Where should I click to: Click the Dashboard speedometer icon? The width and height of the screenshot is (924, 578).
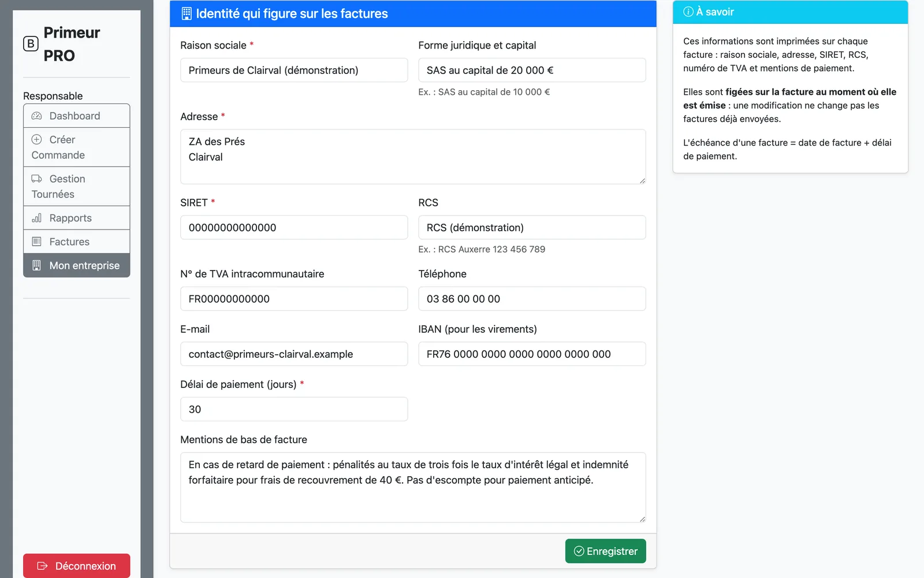(x=36, y=116)
